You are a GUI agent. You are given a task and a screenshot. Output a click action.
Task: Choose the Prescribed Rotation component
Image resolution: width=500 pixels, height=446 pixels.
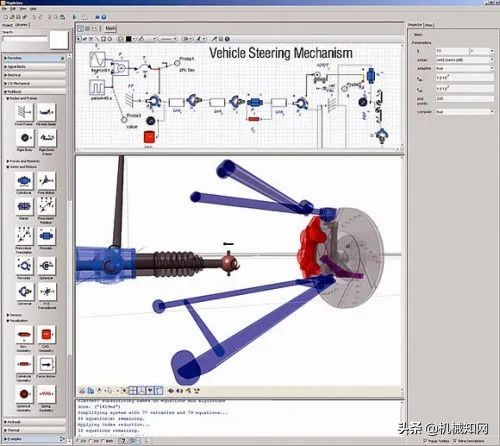(x=46, y=206)
